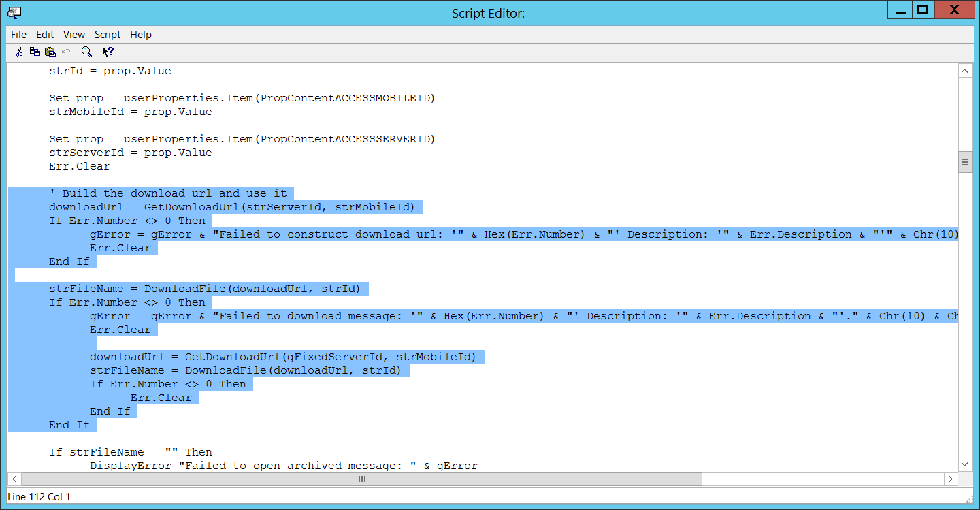Open Find with the magnifier icon
Screen dimensions: 980x510
pos(86,52)
